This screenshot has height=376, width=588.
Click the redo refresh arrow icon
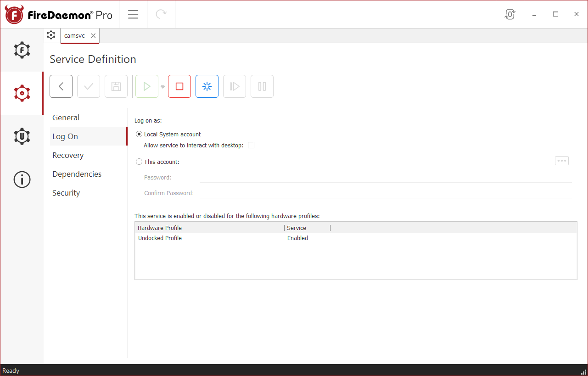coord(161,14)
